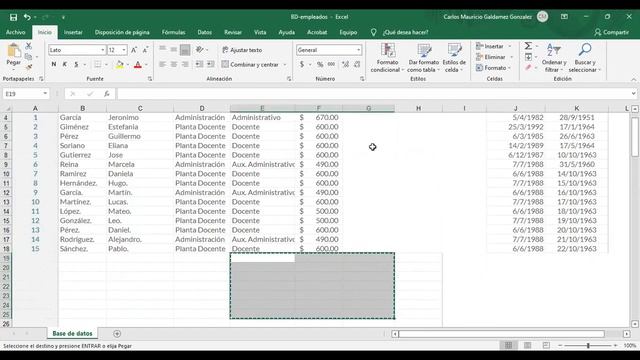
Task: Undo the last action
Action: (x=27, y=17)
